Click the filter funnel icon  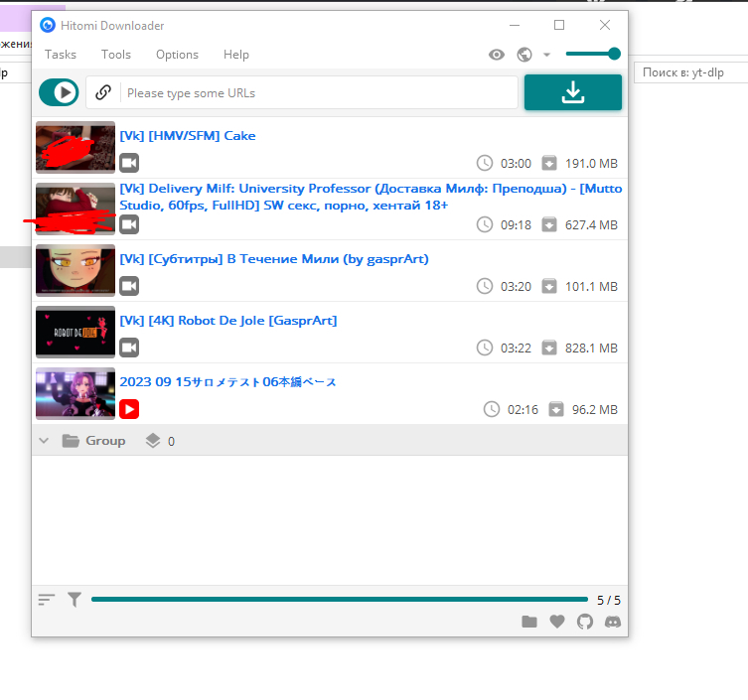point(75,600)
